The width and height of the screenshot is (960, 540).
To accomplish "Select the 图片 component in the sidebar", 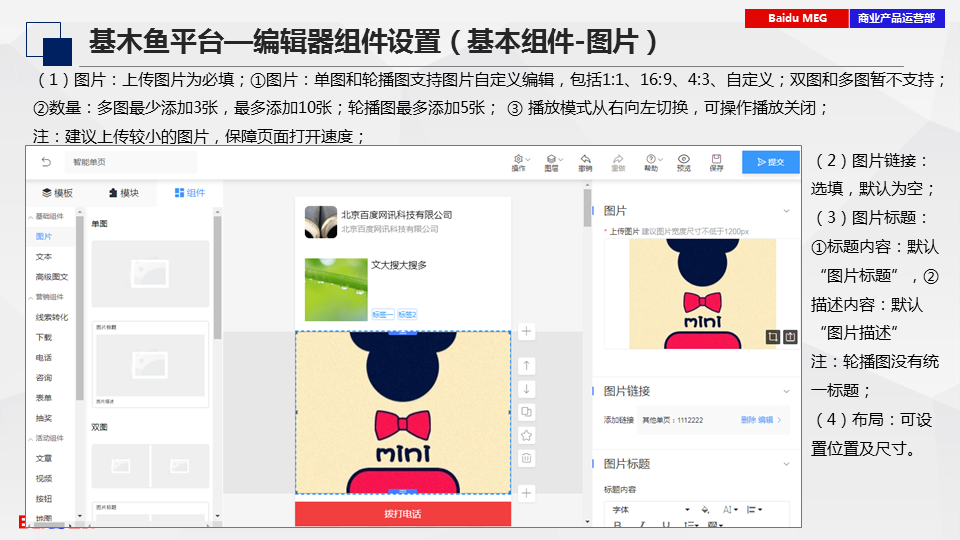I will point(43,236).
